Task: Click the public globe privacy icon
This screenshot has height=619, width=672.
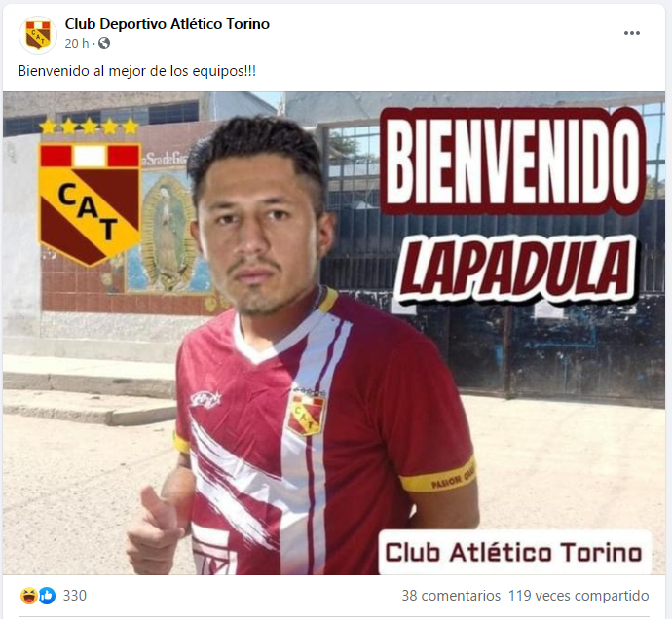Action: point(104,43)
